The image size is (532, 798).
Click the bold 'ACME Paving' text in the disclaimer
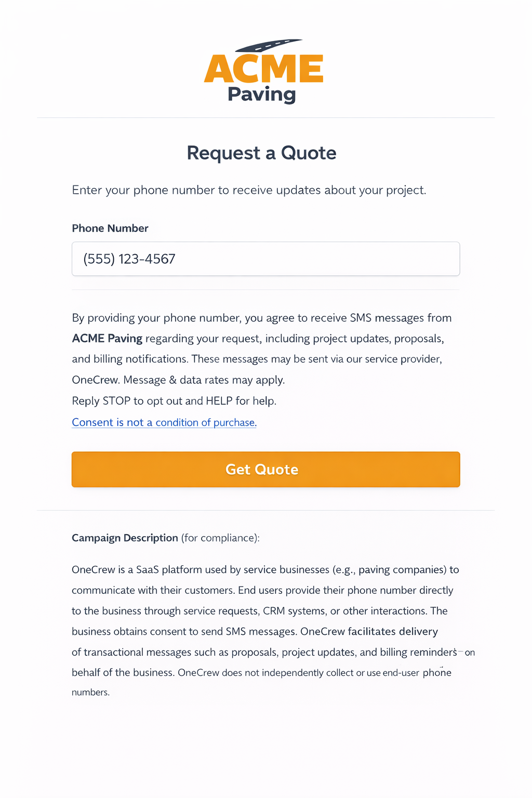tap(107, 338)
